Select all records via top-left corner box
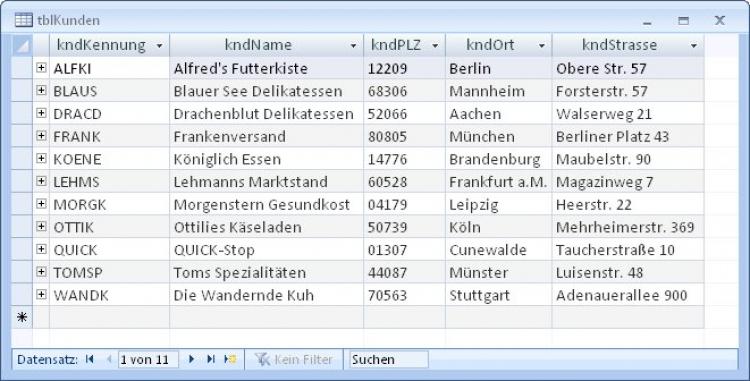The height and width of the screenshot is (381, 750). [22, 45]
